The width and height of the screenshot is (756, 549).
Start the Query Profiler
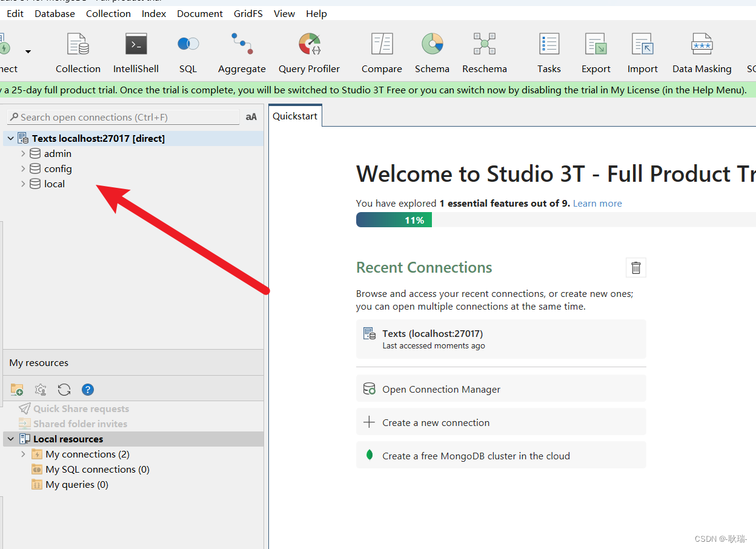pyautogui.click(x=309, y=53)
